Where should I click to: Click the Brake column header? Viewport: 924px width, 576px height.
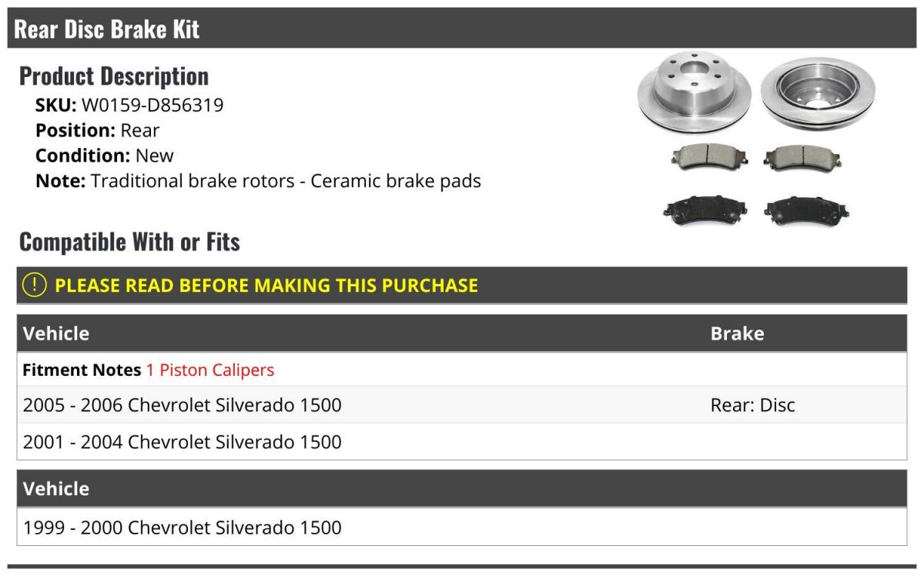[x=737, y=333]
